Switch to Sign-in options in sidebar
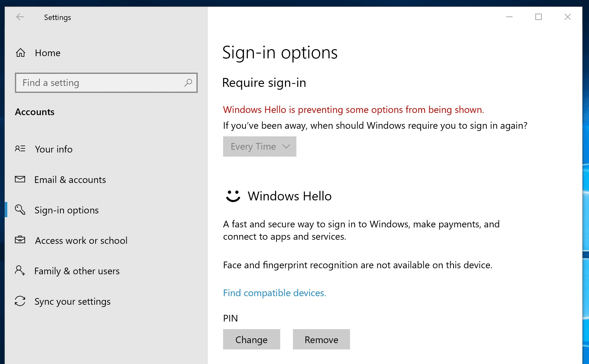This screenshot has height=364, width=589. (66, 210)
